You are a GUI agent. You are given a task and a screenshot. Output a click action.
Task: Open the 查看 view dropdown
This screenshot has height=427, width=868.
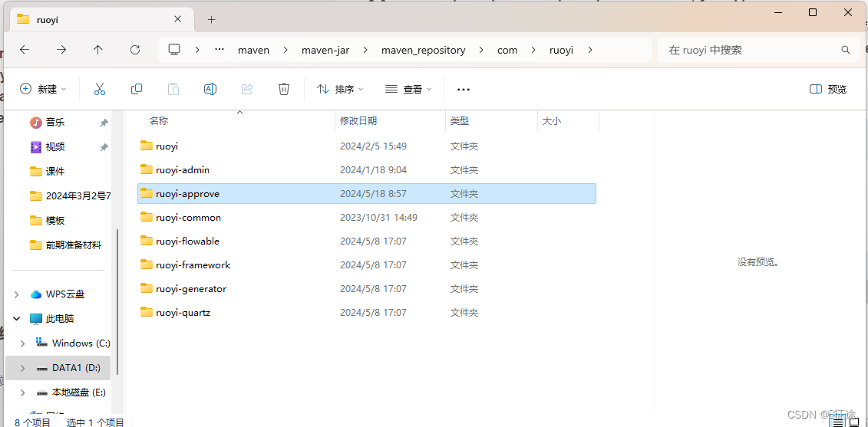point(408,89)
